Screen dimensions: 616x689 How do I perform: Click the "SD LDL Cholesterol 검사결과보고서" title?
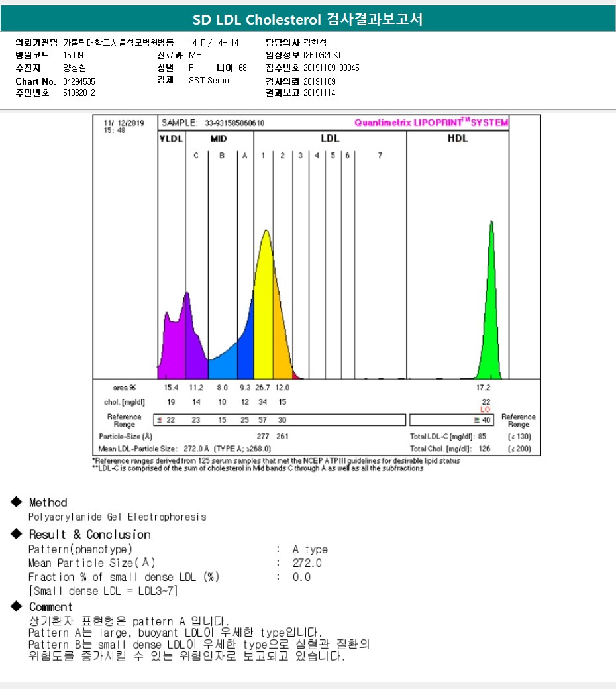307,19
